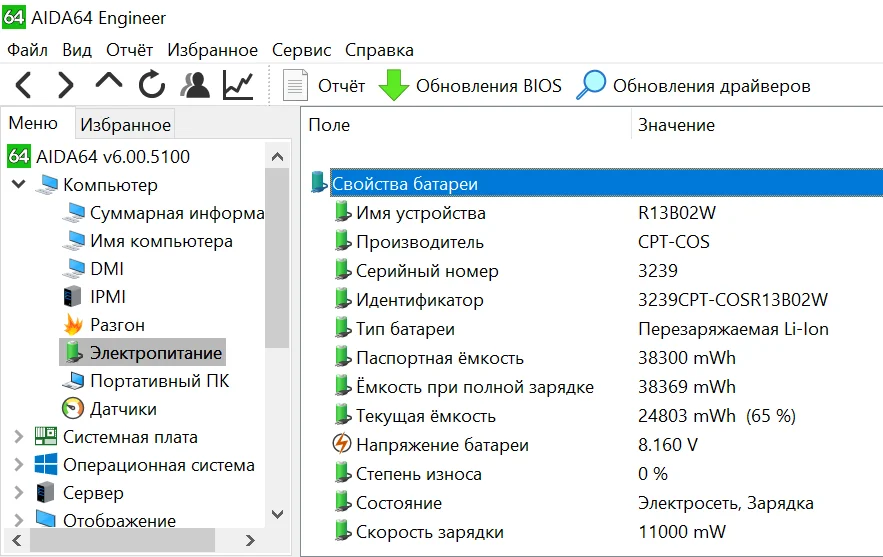
Task: Go forward with the right arrow toolbar icon
Action: point(66,86)
